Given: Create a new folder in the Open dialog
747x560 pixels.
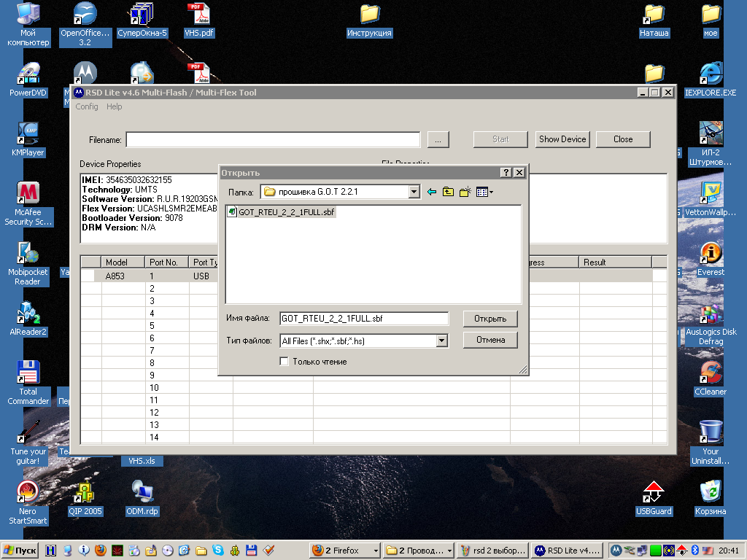Looking at the screenshot, I should coord(465,192).
